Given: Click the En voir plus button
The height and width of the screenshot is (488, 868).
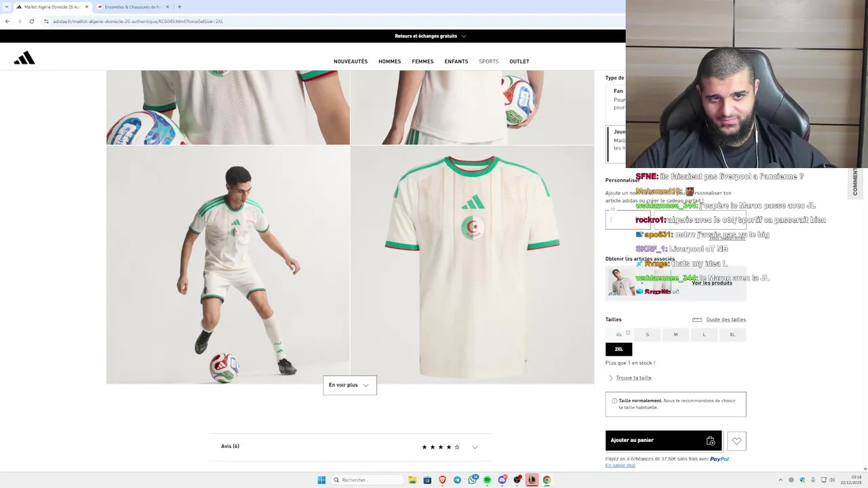Looking at the screenshot, I should pyautogui.click(x=350, y=385).
